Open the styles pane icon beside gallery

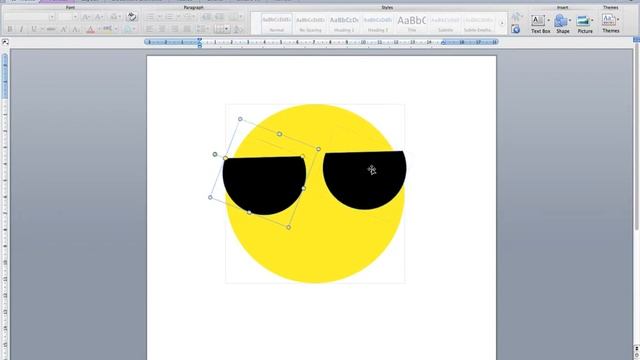tap(516, 29)
